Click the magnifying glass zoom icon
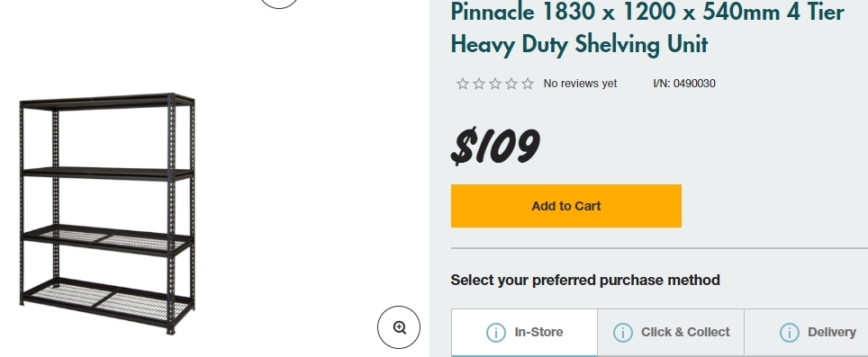 point(399,327)
